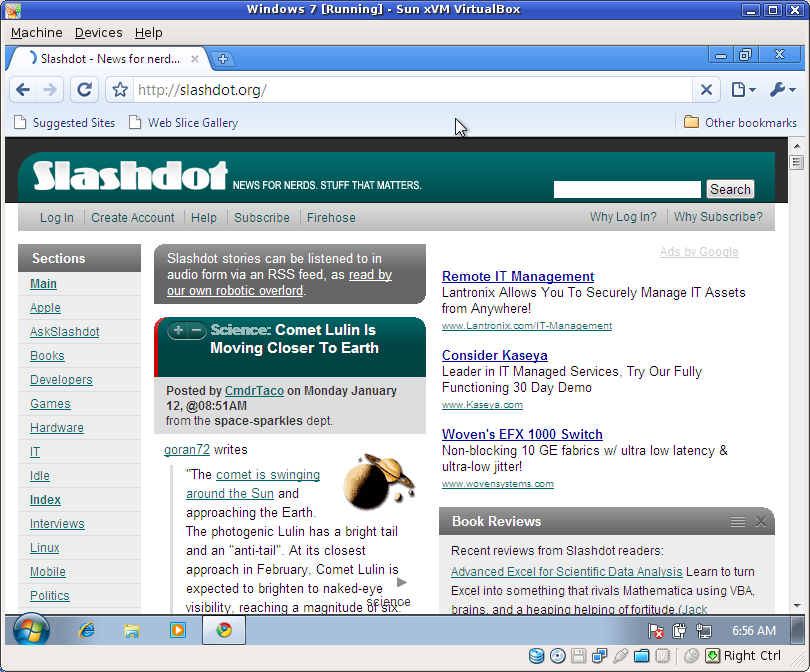Open the VirtualBox Devices menu
The image size is (810, 672).
coord(98,33)
